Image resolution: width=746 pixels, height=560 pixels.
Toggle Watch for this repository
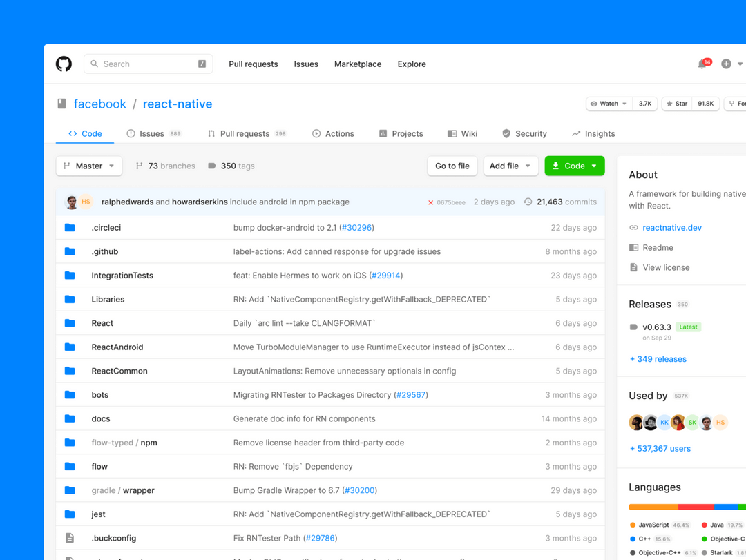pyautogui.click(x=608, y=103)
